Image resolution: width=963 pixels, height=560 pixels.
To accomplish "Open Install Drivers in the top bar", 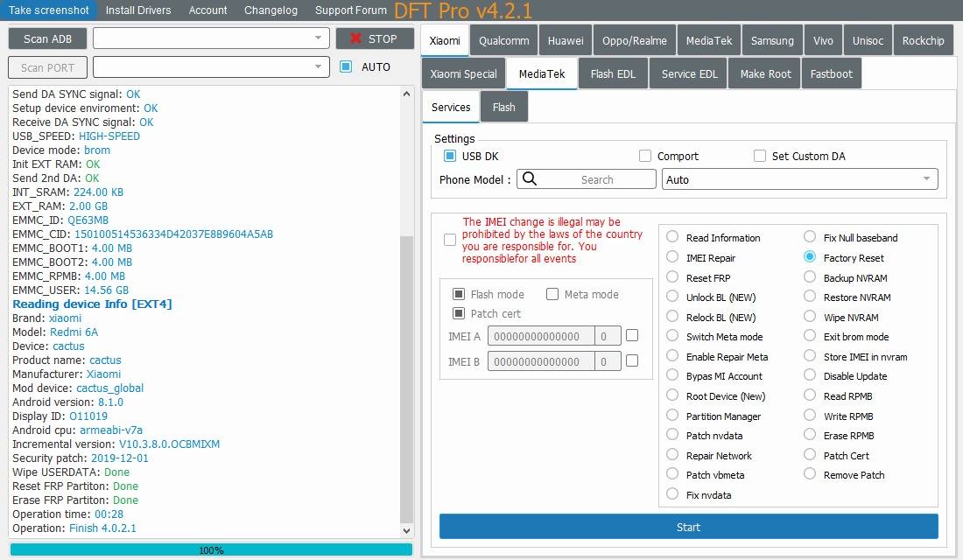I will [138, 10].
